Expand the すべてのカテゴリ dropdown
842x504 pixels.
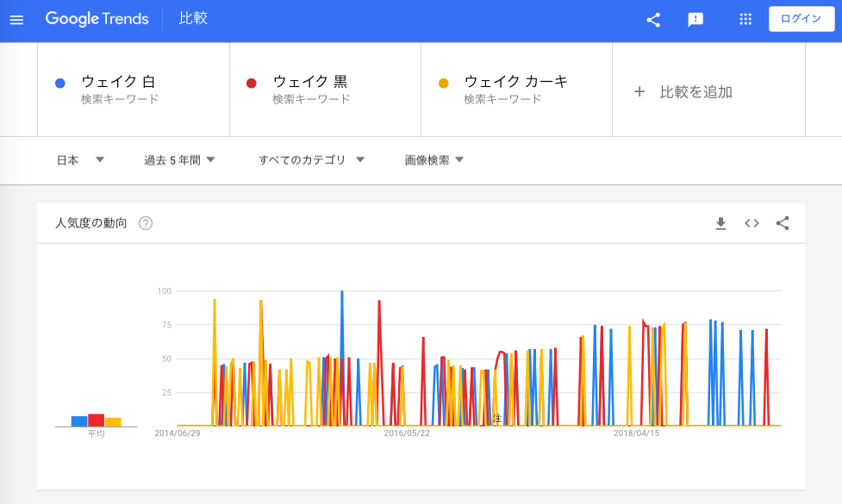pyautogui.click(x=311, y=159)
